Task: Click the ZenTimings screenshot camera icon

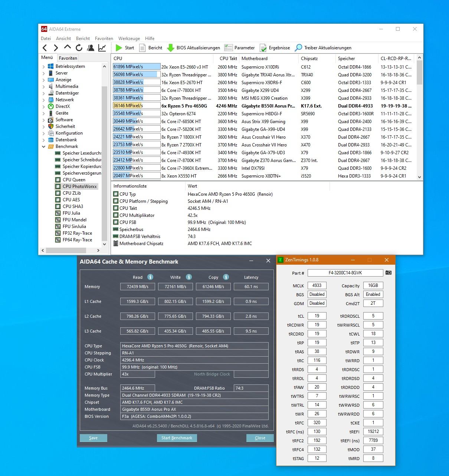Action: point(389,272)
